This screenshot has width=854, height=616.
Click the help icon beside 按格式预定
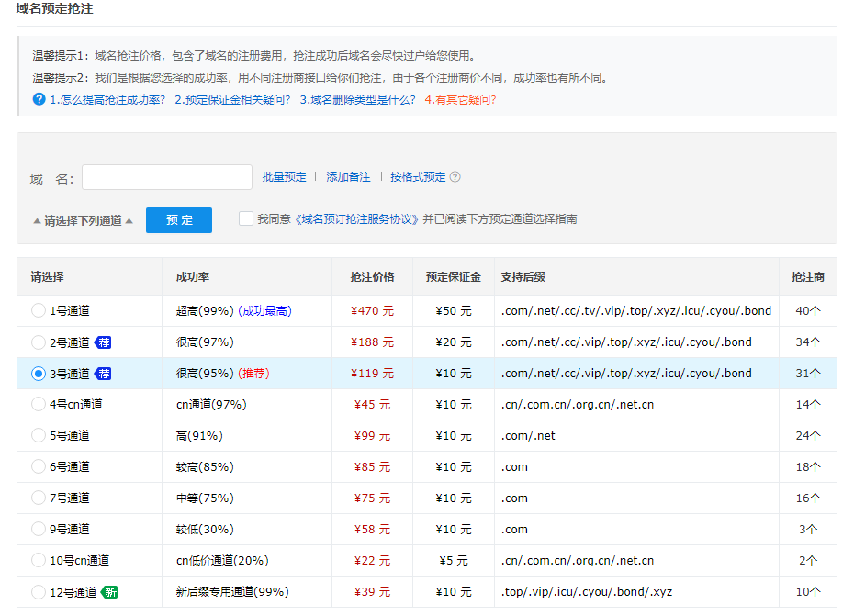click(455, 176)
